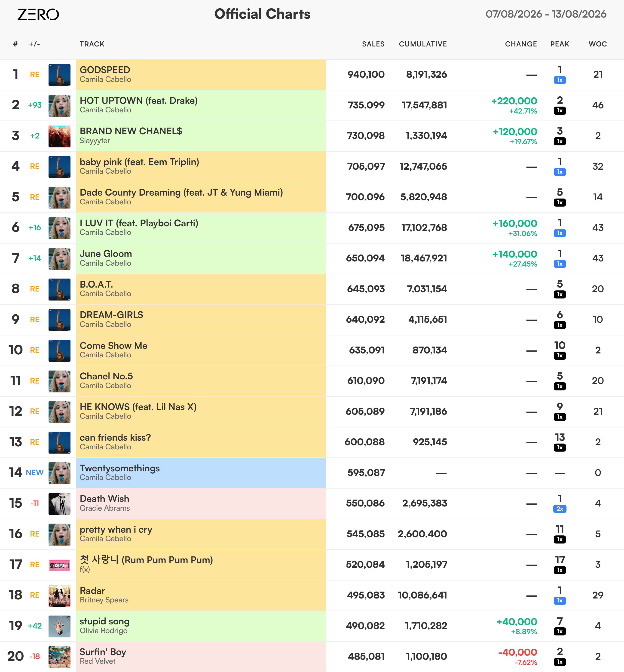
Task: Select the WOC column header
Action: point(598,44)
